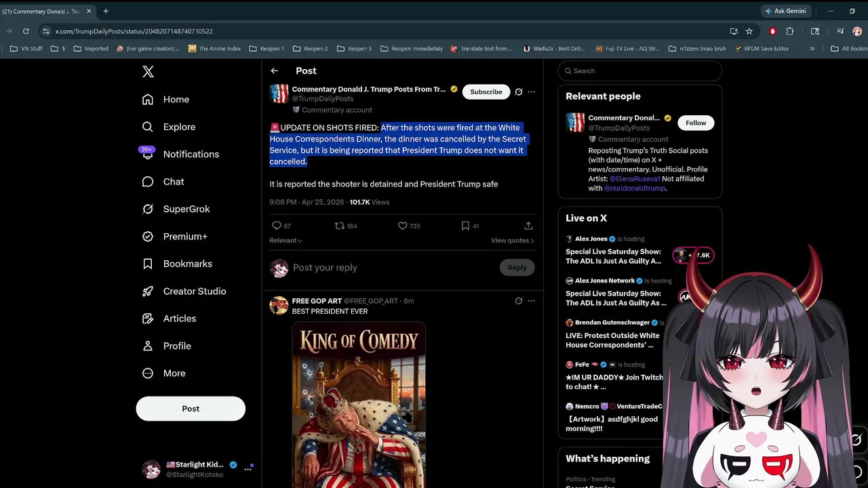Open the Reopen 1 bookmark folder
Viewport: 868px width, 488px height.
tap(267, 49)
